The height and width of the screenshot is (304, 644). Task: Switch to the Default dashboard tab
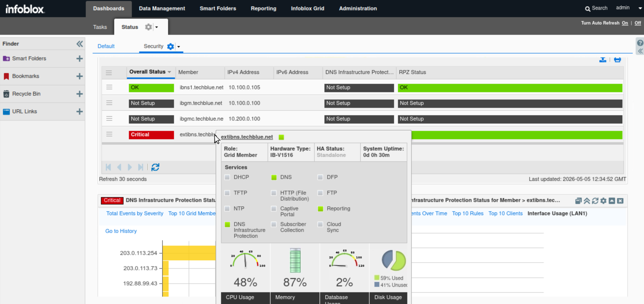pyautogui.click(x=106, y=46)
